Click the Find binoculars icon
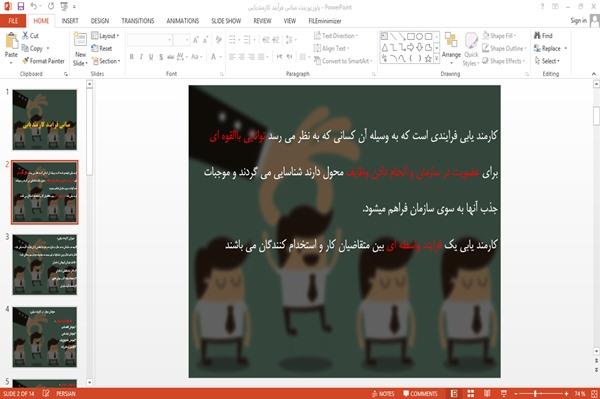The image size is (600, 399). (x=537, y=36)
